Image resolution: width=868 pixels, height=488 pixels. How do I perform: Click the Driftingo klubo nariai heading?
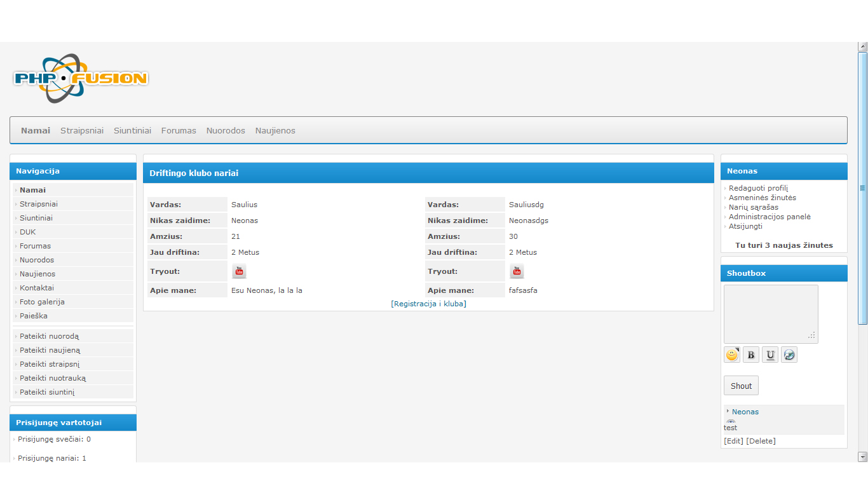pyautogui.click(x=194, y=173)
